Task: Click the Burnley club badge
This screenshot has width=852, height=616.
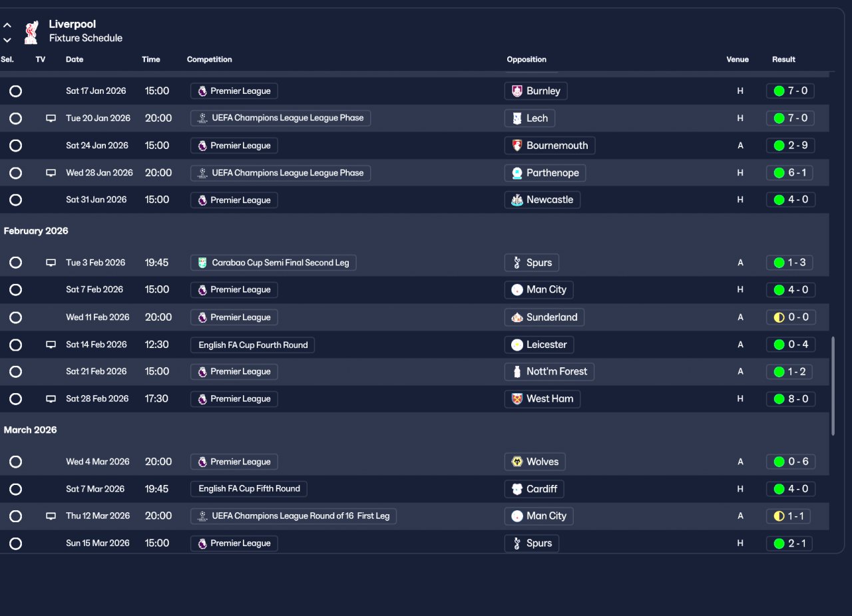Action: coord(517,91)
